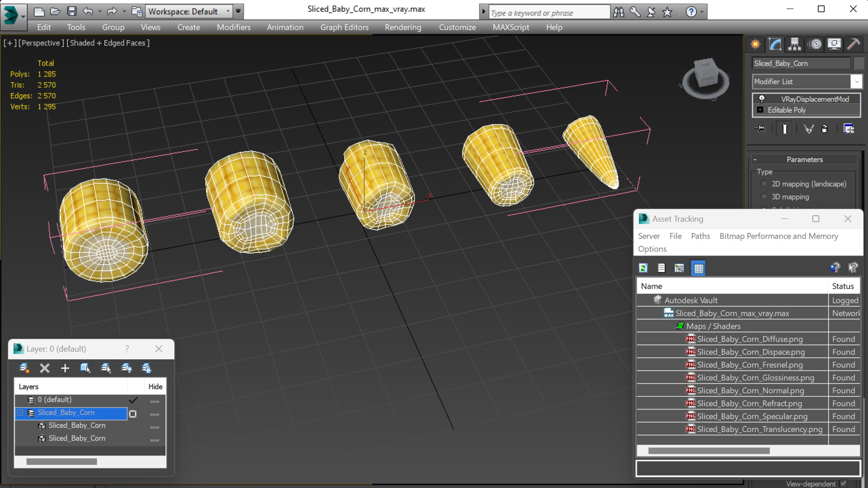Refresh the Asset Tracking list
Image resolution: width=868 pixels, height=488 pixels.
point(643,268)
